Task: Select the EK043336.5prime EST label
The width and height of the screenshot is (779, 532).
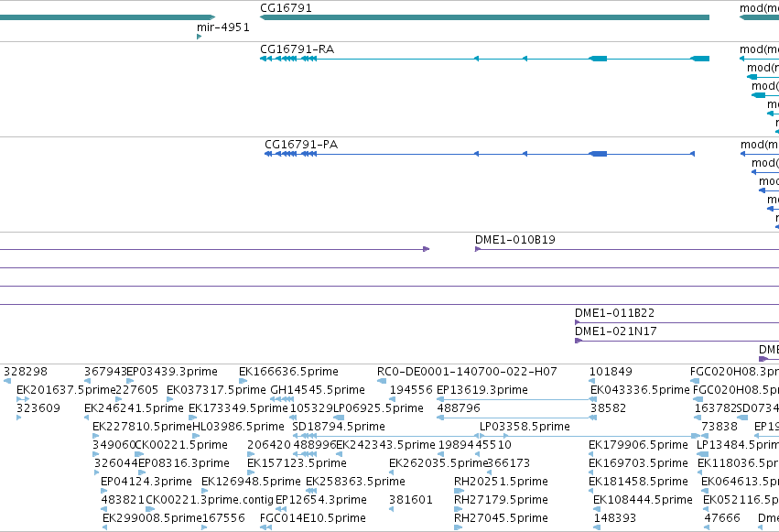Action: tap(640, 390)
